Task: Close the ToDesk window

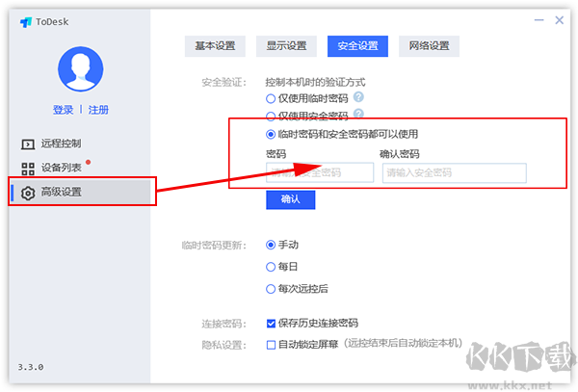Action: [559, 20]
